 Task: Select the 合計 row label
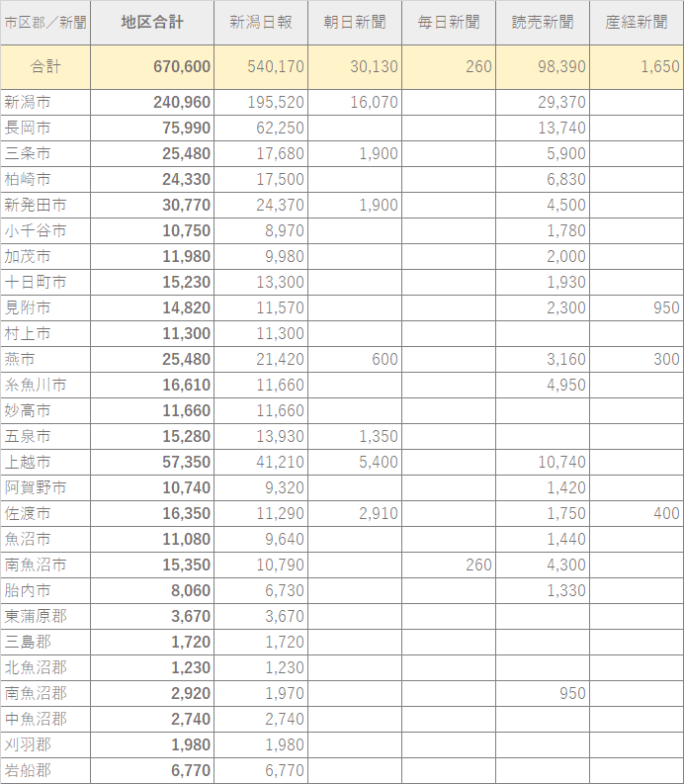pos(45,66)
